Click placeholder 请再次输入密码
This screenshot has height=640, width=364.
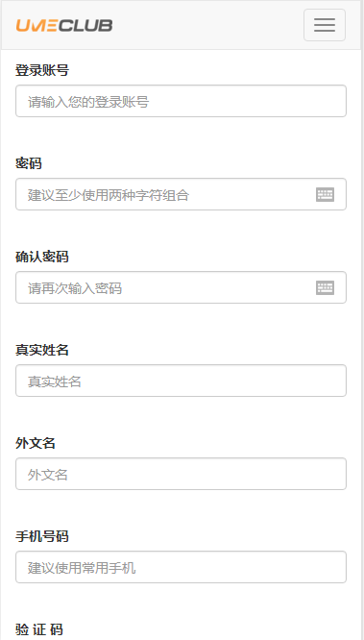[x=75, y=288]
